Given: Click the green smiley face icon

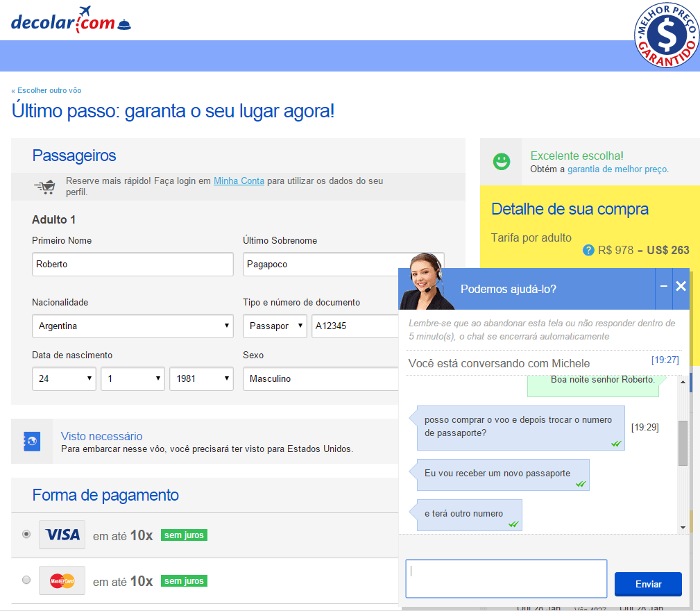Looking at the screenshot, I should (x=502, y=161).
